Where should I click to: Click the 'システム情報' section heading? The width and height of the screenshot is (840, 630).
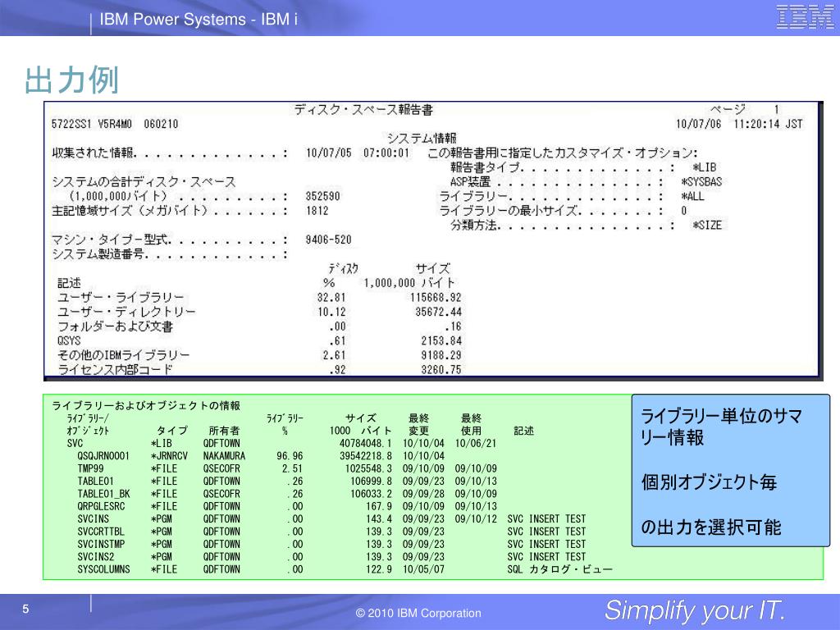pyautogui.click(x=422, y=138)
